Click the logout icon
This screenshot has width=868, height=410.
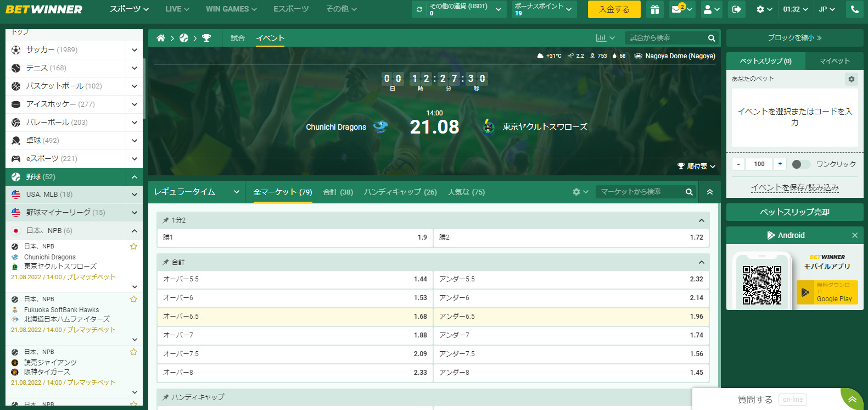tap(737, 9)
